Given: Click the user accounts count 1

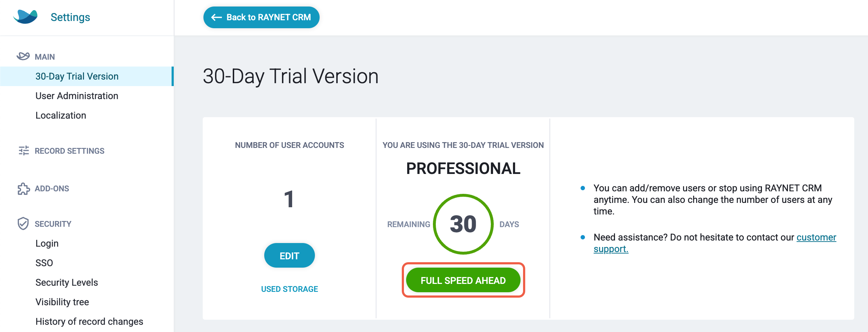Looking at the screenshot, I should click(x=289, y=199).
